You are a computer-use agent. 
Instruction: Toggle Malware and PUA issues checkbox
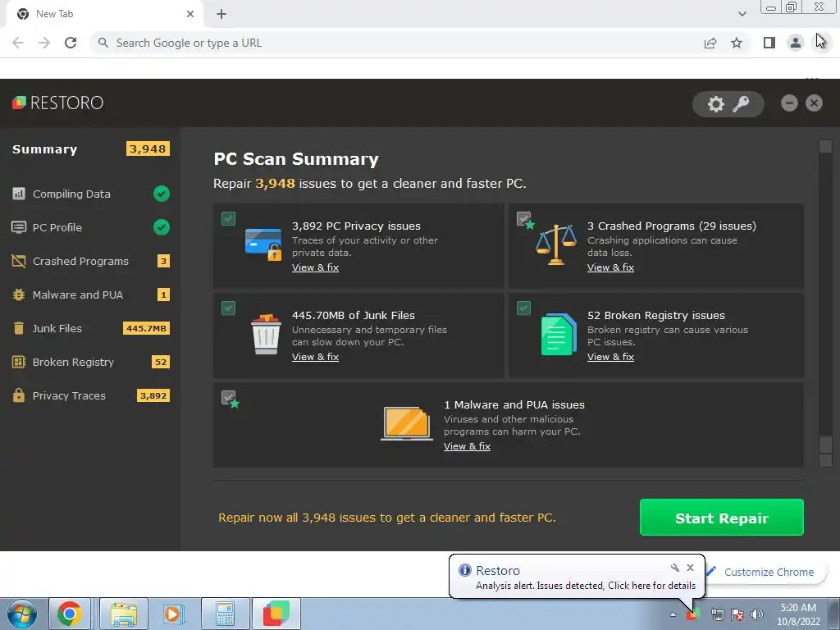pos(228,398)
